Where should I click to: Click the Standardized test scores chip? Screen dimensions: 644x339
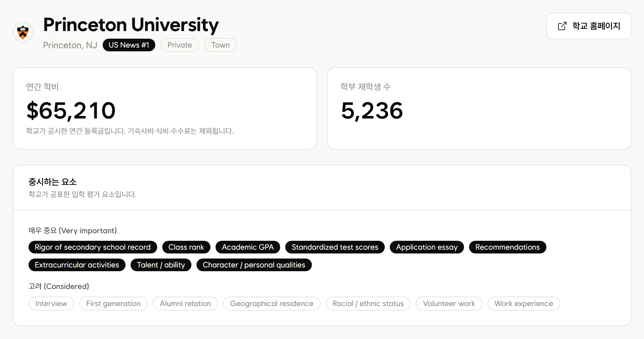pyautogui.click(x=335, y=247)
